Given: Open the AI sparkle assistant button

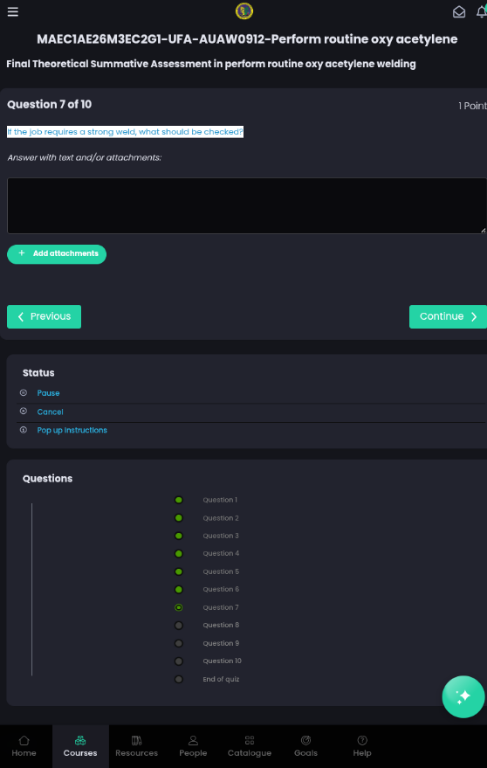Looking at the screenshot, I should 463,696.
